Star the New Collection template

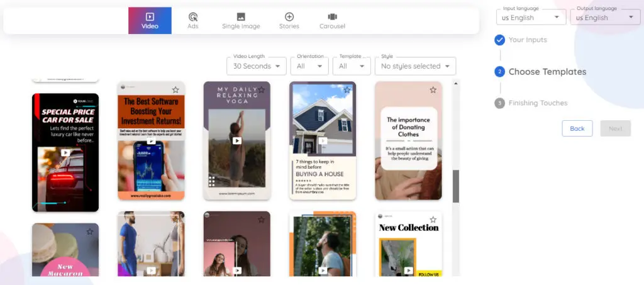click(433, 220)
